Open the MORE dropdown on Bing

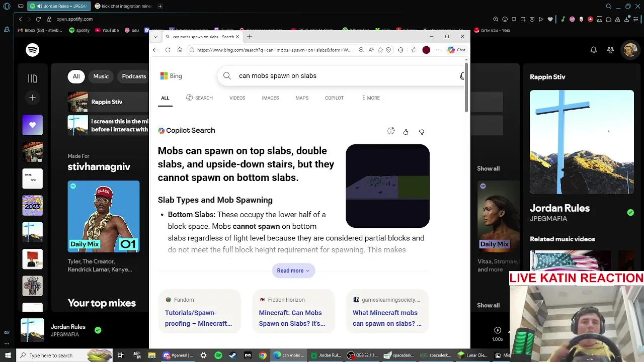point(371,98)
